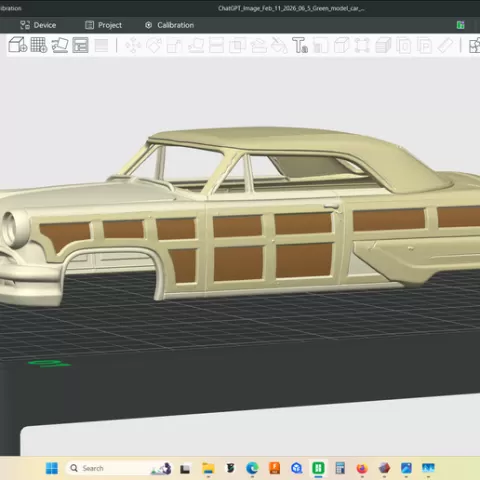Select the Measure ruler tool

[445, 45]
